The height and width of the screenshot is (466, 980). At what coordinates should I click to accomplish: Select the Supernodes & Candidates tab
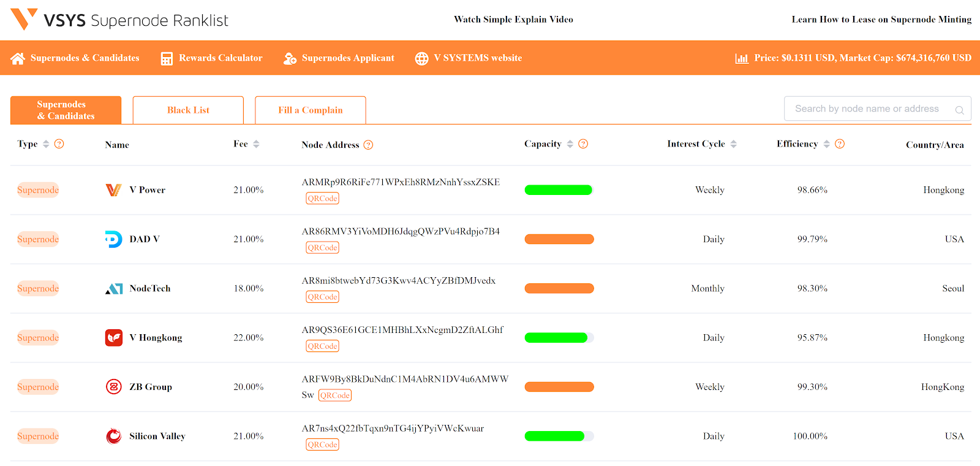pyautogui.click(x=66, y=110)
